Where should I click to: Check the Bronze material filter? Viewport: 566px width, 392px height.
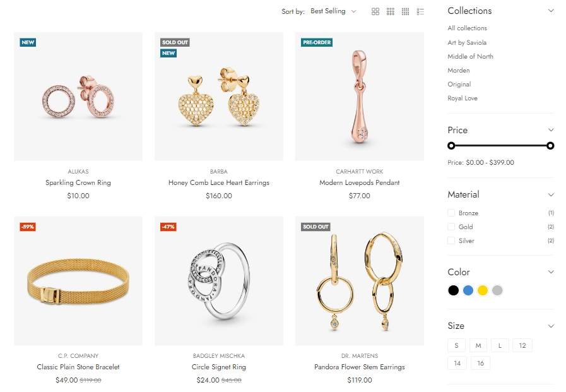[451, 213]
